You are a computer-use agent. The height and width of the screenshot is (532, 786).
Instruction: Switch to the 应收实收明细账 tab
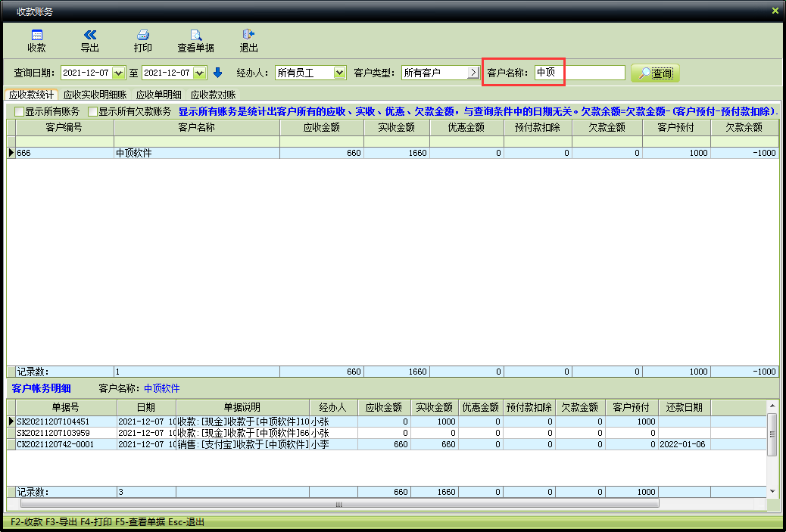pos(95,95)
